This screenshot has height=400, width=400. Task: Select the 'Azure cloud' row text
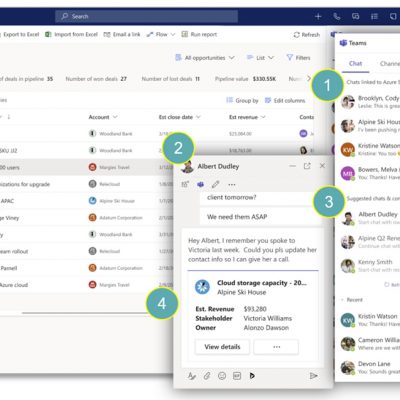coord(14,285)
